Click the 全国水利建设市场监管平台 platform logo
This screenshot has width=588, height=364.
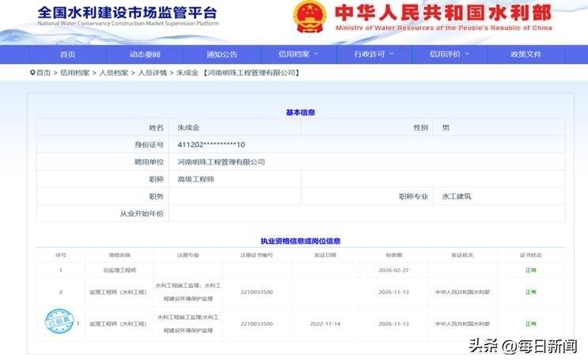pyautogui.click(x=127, y=16)
